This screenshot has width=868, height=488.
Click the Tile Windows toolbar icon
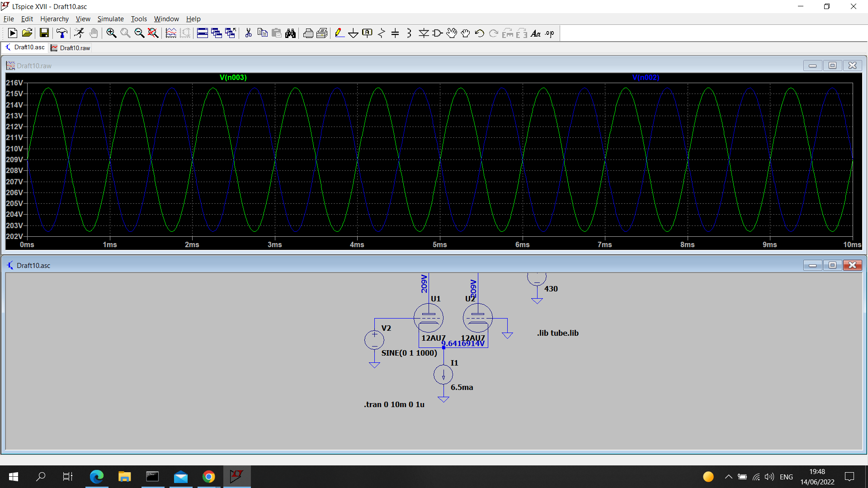click(x=203, y=33)
